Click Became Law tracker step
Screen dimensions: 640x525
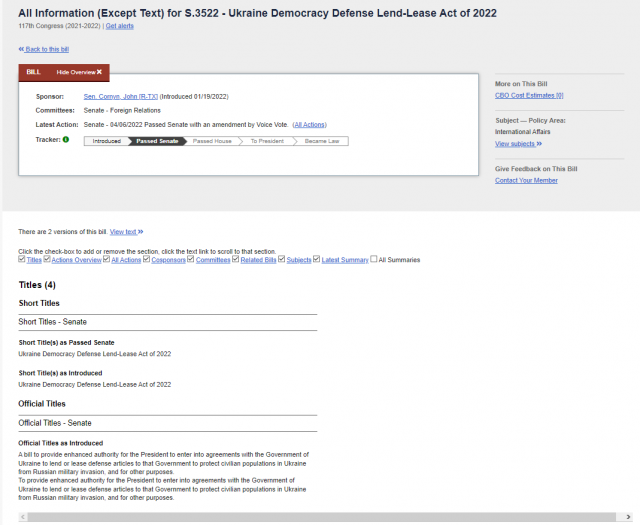321,141
